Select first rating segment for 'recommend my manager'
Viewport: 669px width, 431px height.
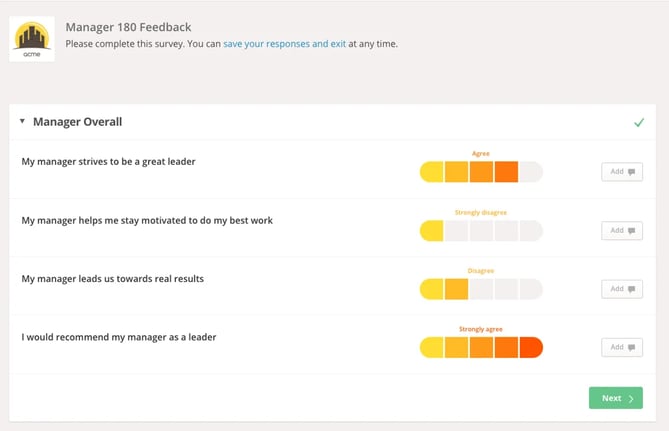432,348
